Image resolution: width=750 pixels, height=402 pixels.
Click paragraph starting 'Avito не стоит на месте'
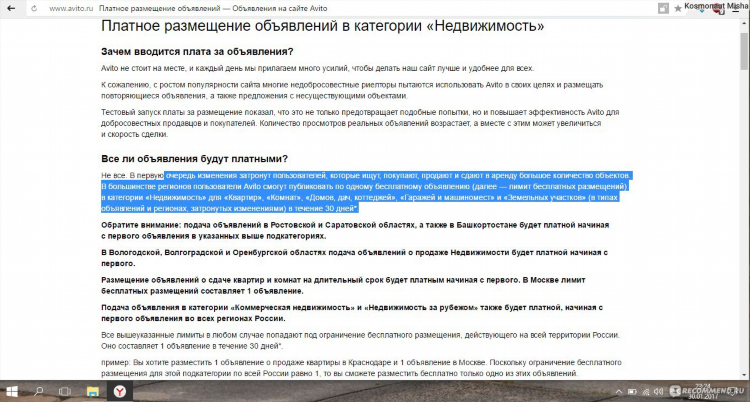coord(317,68)
